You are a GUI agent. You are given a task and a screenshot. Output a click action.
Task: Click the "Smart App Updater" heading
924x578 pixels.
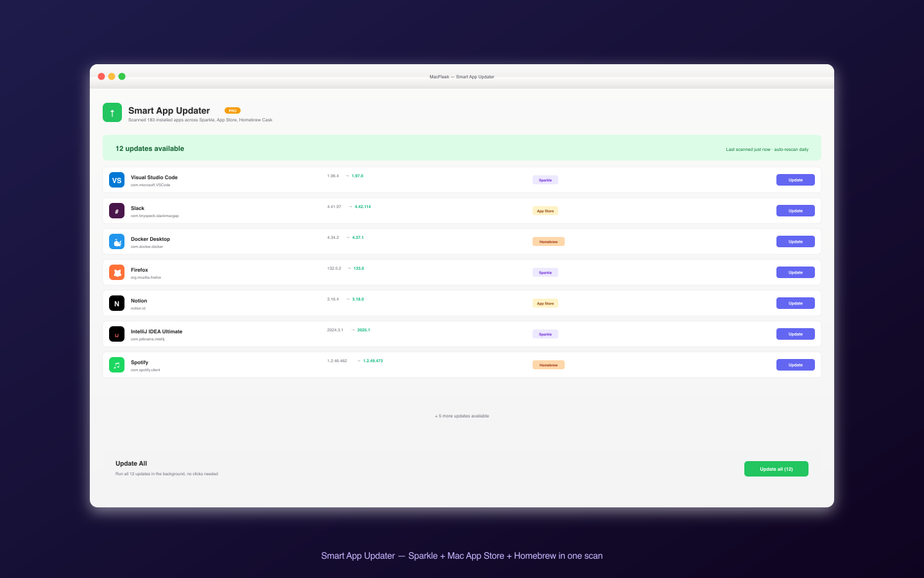coord(169,110)
